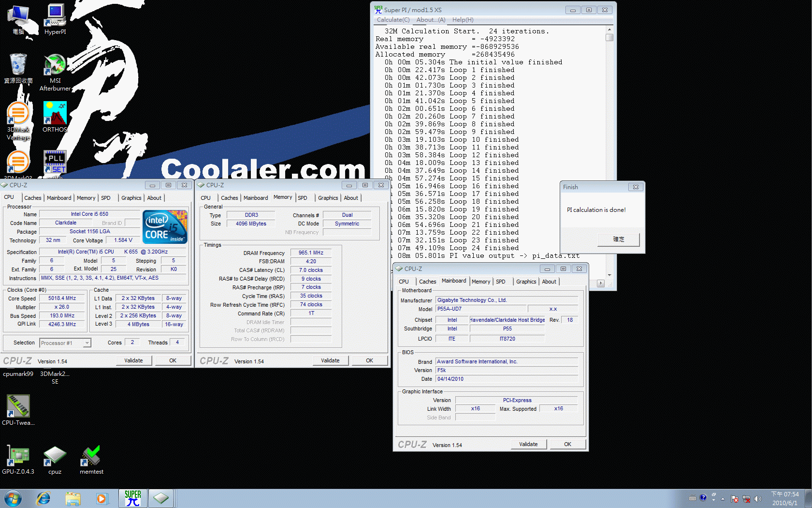Open the Help(H) menu in Super PI
The image size is (812, 508).
(463, 20)
